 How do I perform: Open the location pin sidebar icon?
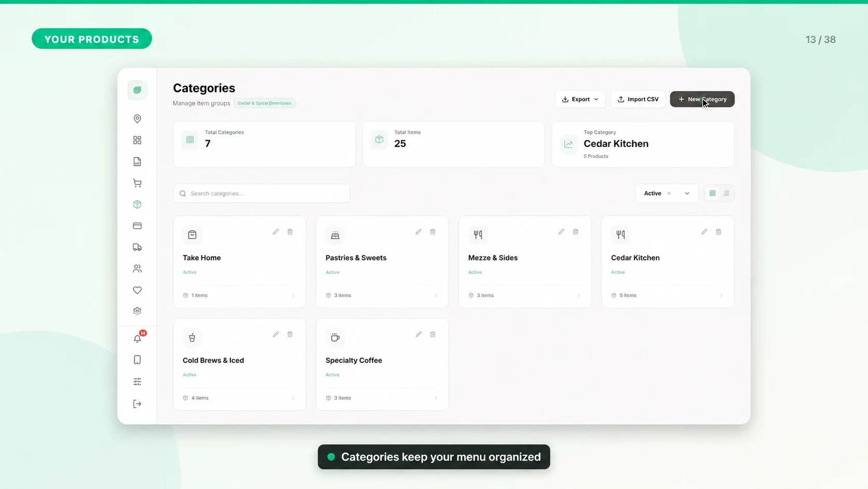pyautogui.click(x=137, y=119)
